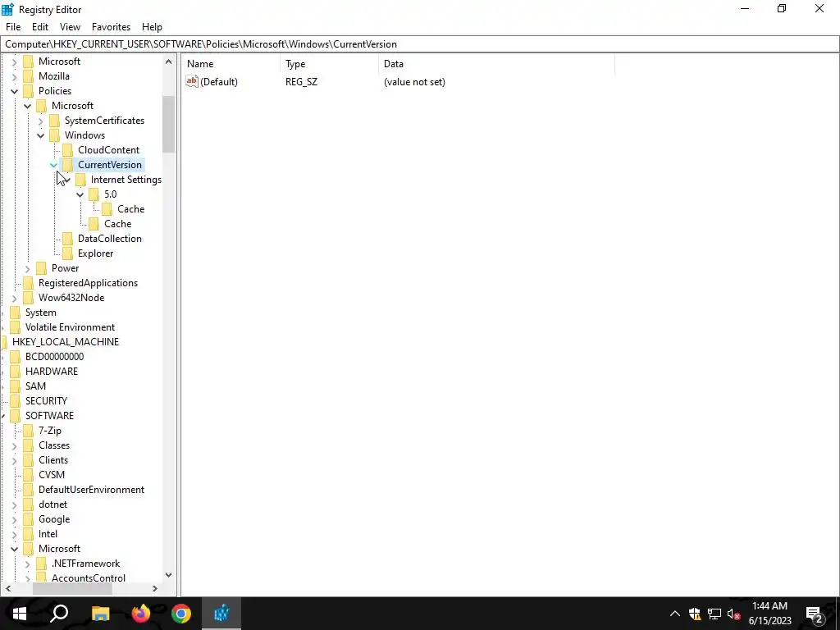Expand the Mozilla key

[x=15, y=76]
